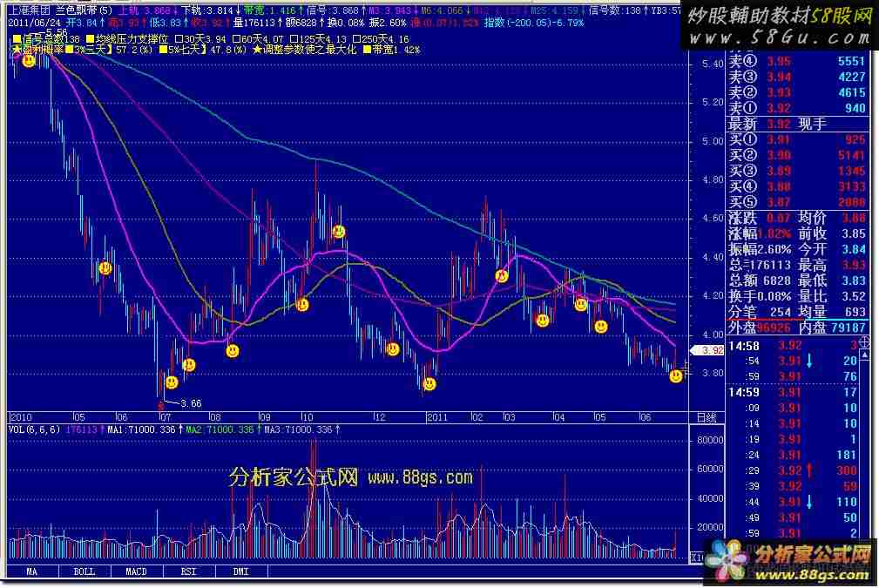Click the smiley signal above the 10 month label

[x=302, y=305]
